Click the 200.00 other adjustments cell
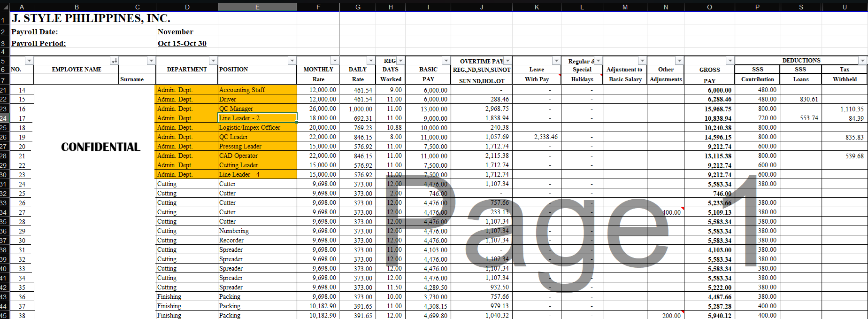Viewport: 868px width, 319px height. click(666, 315)
